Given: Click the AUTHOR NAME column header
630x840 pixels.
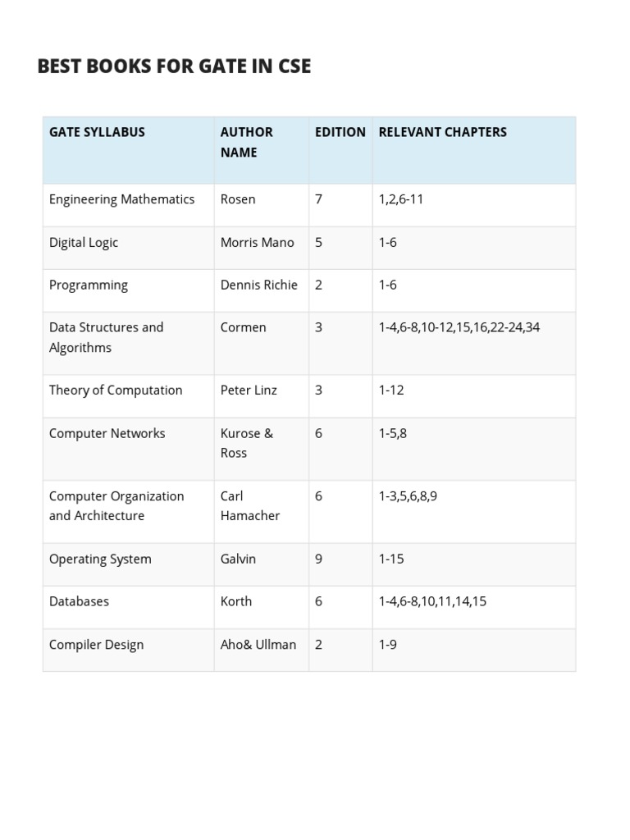Looking at the screenshot, I should coord(247,142).
